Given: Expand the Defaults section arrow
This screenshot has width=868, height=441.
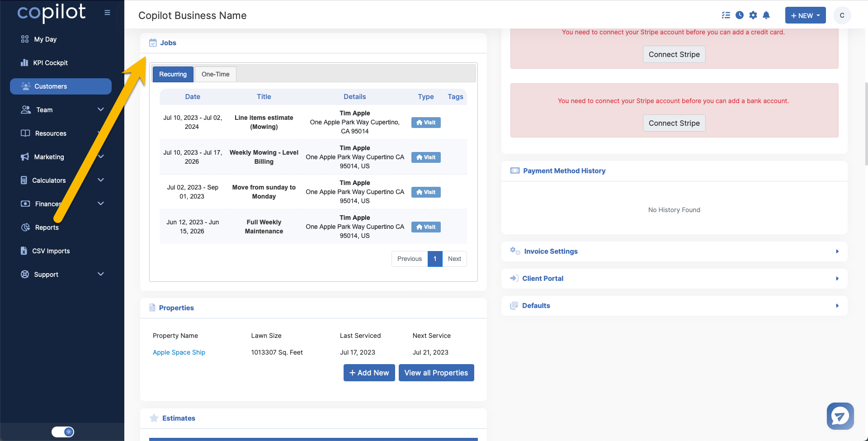Looking at the screenshot, I should (837, 306).
